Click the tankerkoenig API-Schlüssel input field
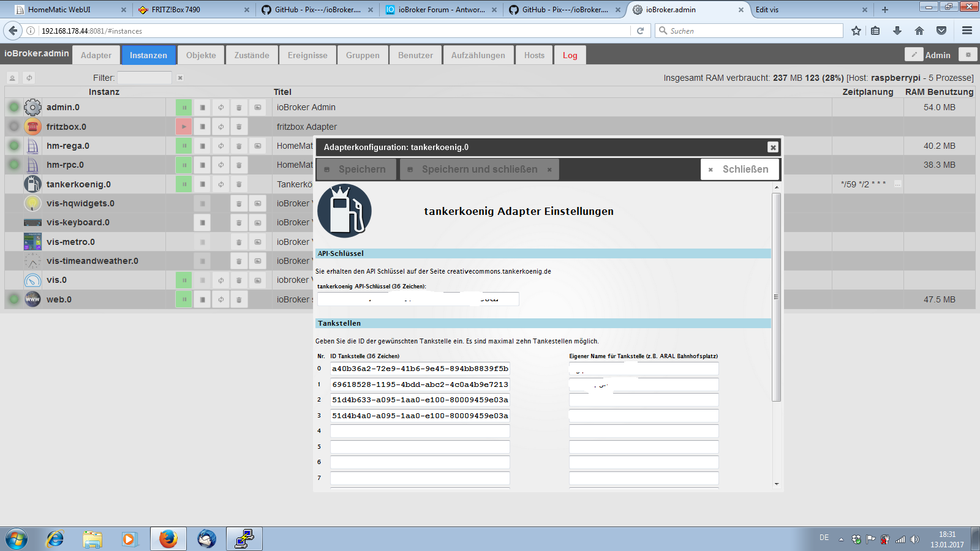 click(x=418, y=299)
